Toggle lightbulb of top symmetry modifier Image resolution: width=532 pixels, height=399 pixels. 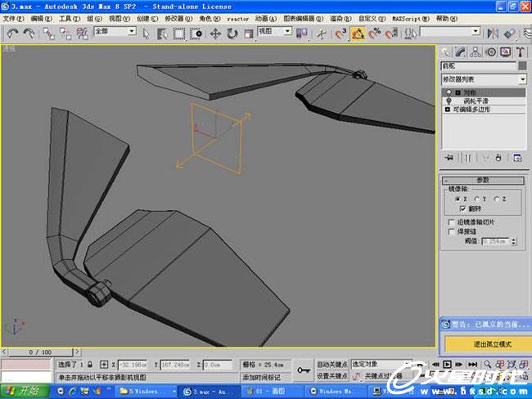tap(449, 92)
